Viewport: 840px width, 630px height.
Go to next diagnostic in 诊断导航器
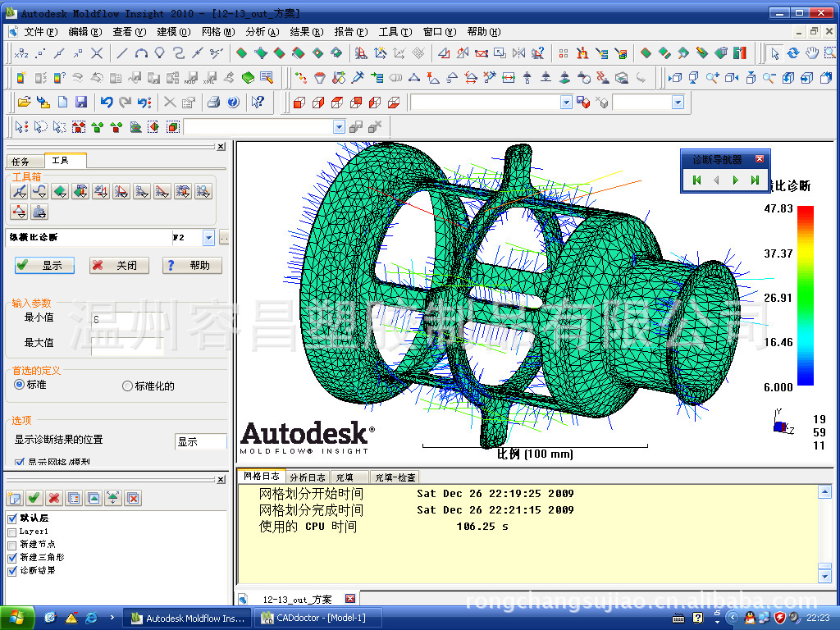tap(736, 180)
